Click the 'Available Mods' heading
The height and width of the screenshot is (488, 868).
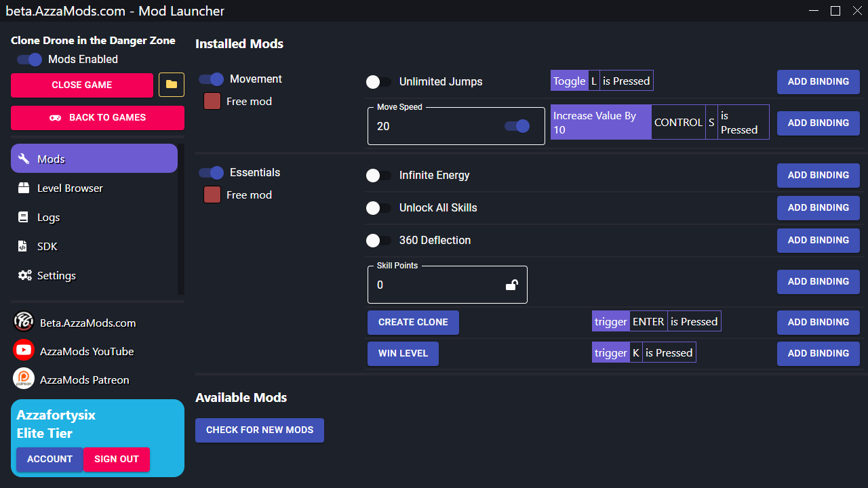tap(241, 398)
